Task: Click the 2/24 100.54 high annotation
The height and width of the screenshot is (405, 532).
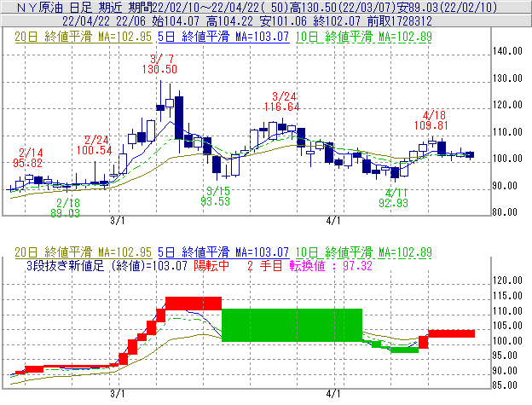Action: coord(95,145)
